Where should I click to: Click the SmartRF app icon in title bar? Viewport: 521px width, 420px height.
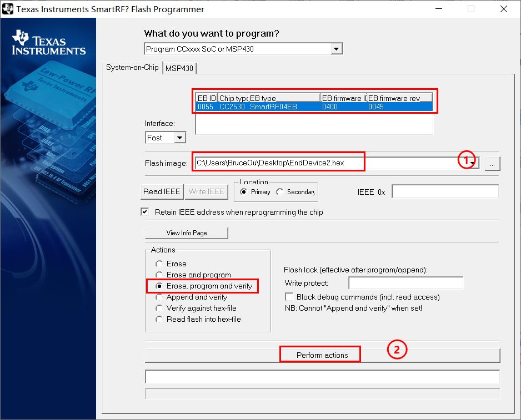click(x=9, y=9)
